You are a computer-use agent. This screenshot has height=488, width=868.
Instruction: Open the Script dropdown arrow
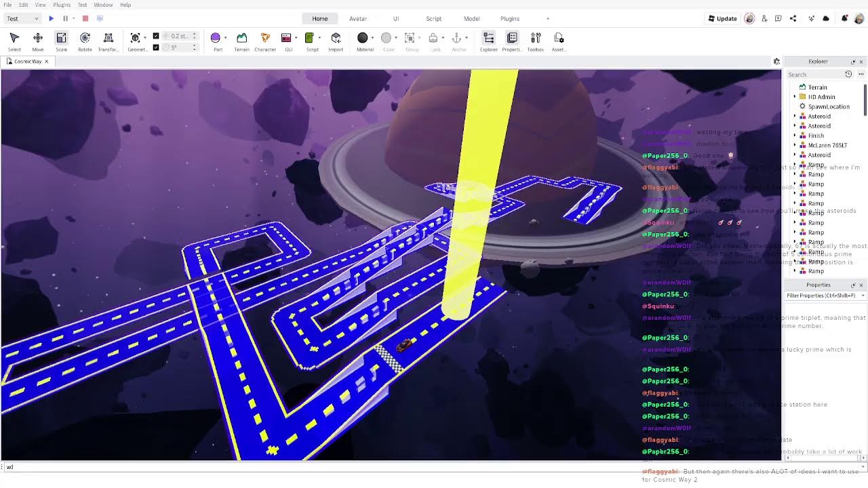click(x=319, y=38)
